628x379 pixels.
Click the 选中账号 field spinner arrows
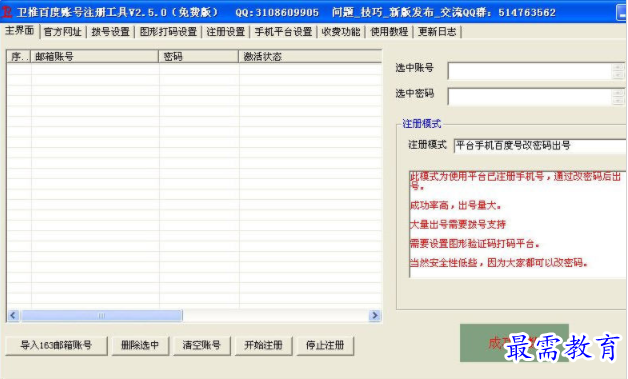pos(618,71)
